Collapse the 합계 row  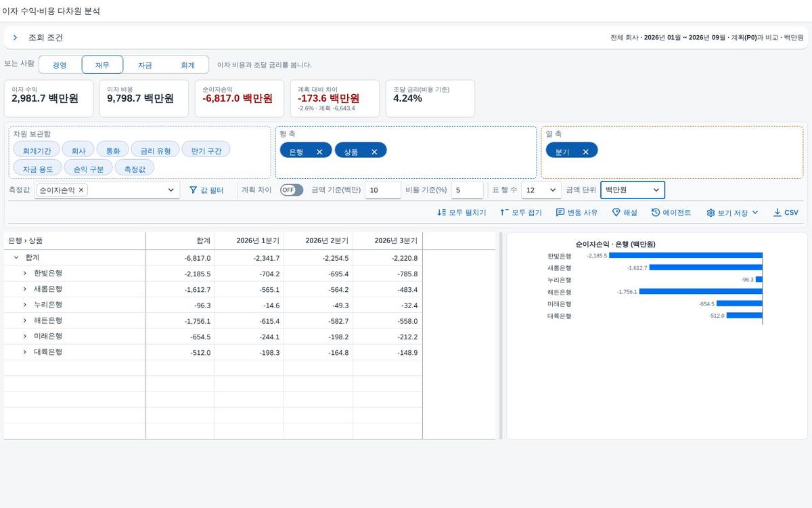[16, 257]
